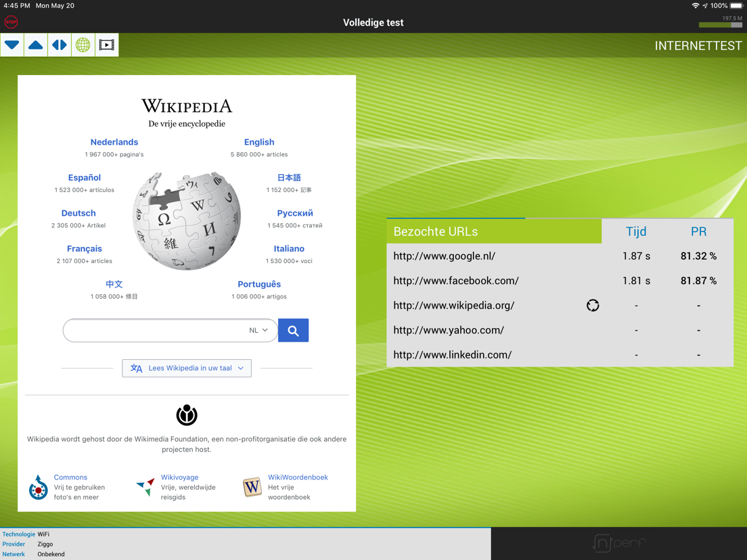Open the Português Wikipedia link
The image size is (747, 560).
pyautogui.click(x=259, y=284)
